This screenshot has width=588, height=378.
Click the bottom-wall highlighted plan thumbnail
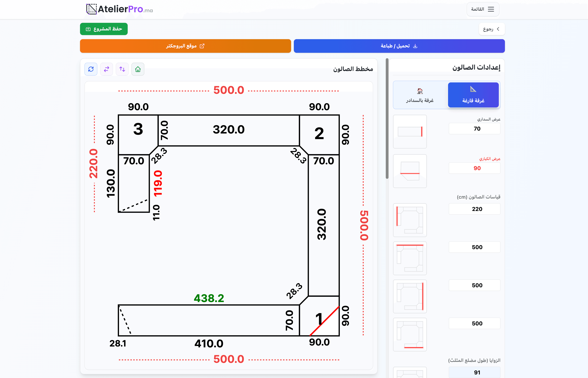410,335
